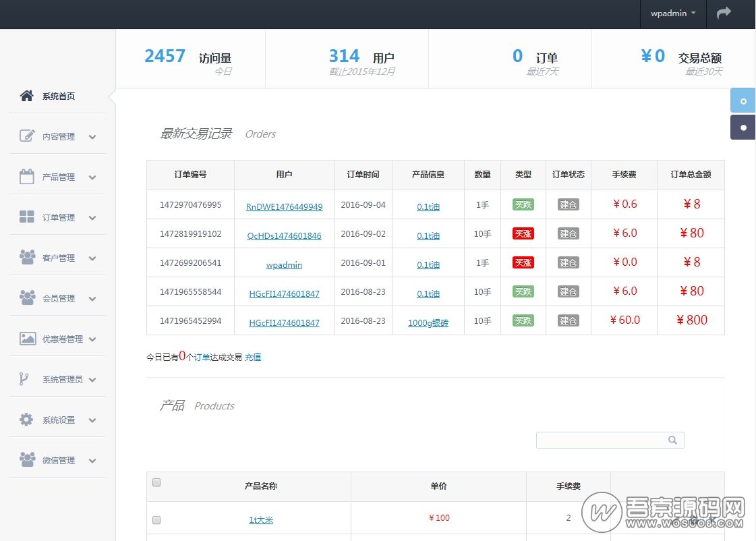Click the edit icon for 内容管理

point(27,136)
